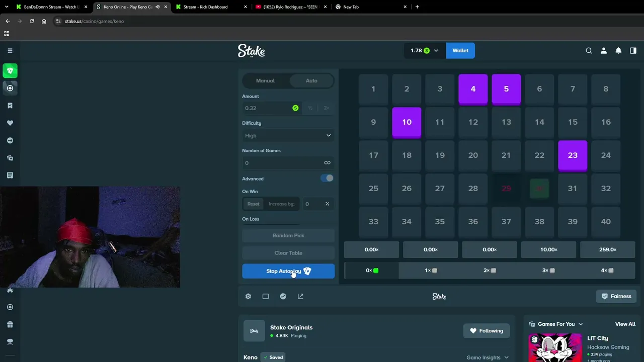
Task: Click the Clear Table button
Action: (288, 253)
